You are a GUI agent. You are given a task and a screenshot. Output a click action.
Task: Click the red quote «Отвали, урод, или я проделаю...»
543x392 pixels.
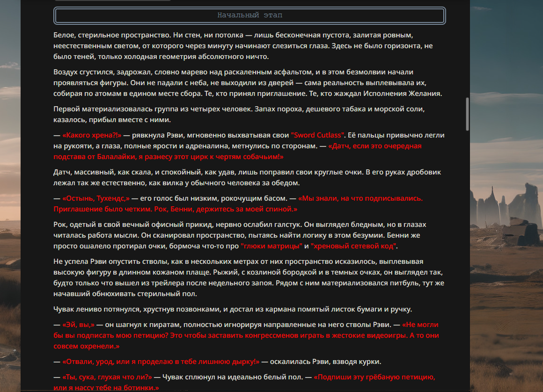161,362
